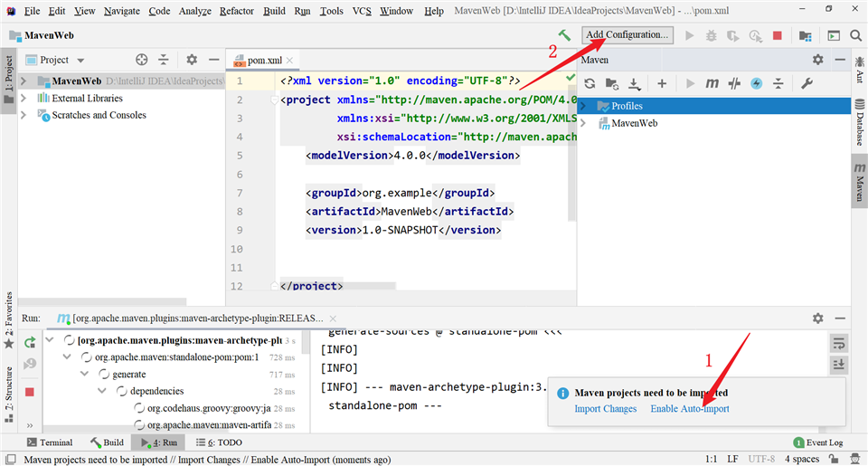The height and width of the screenshot is (466, 868).
Task: Collapse org.apache.maven.plugins run tree node
Action: 50,339
